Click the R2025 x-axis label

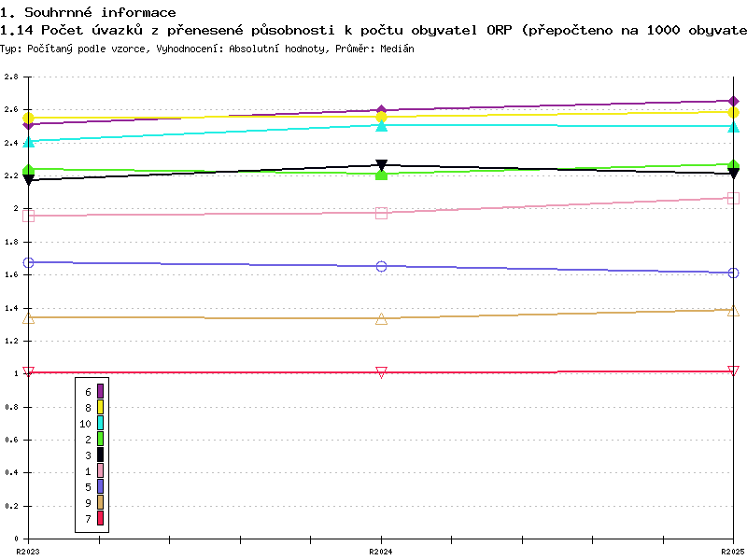click(733, 552)
